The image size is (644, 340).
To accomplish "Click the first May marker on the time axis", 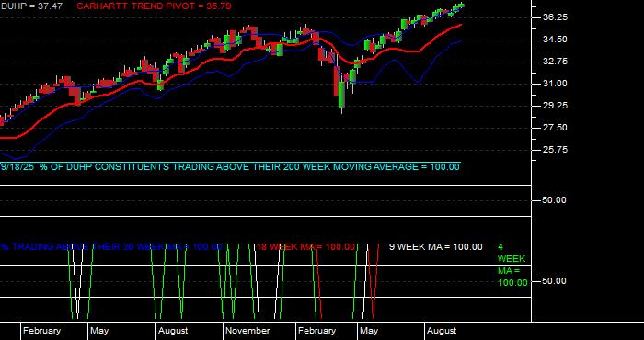I will pyautogui.click(x=99, y=331).
